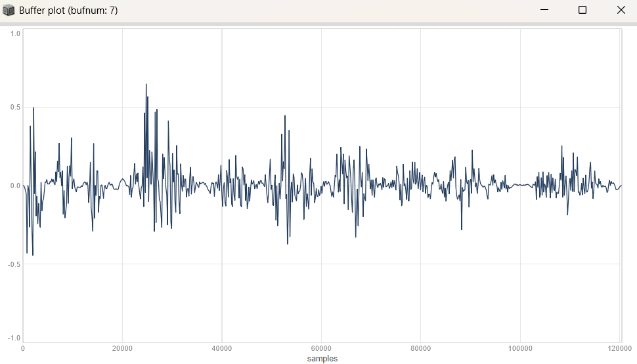
Task: Click the 60000 x-axis tick label
Action: click(x=321, y=348)
